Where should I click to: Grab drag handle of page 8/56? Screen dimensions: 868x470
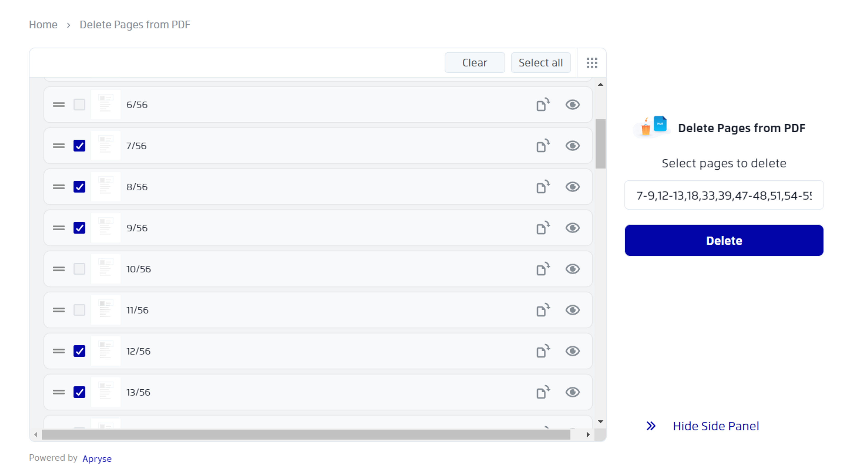point(59,187)
